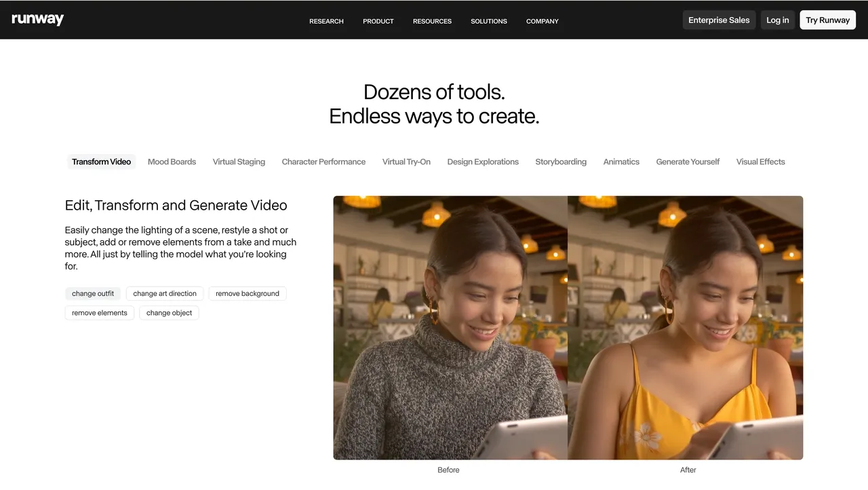
Task: Expand the Product menu
Action: click(x=378, y=21)
